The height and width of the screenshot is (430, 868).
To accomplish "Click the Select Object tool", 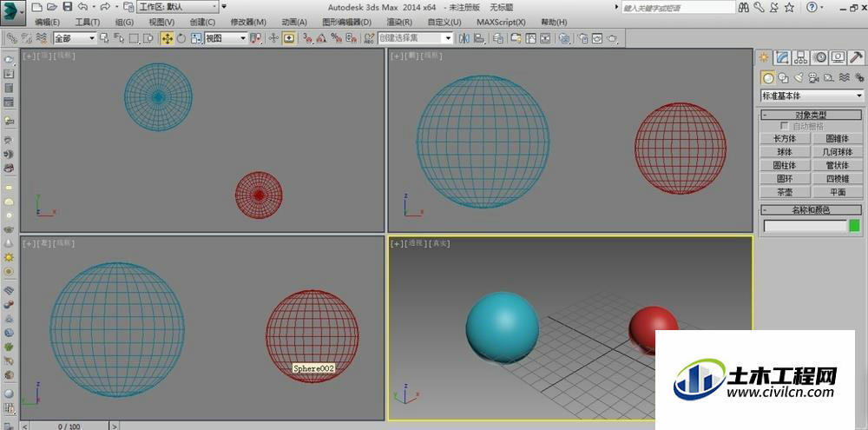I will click(x=103, y=38).
